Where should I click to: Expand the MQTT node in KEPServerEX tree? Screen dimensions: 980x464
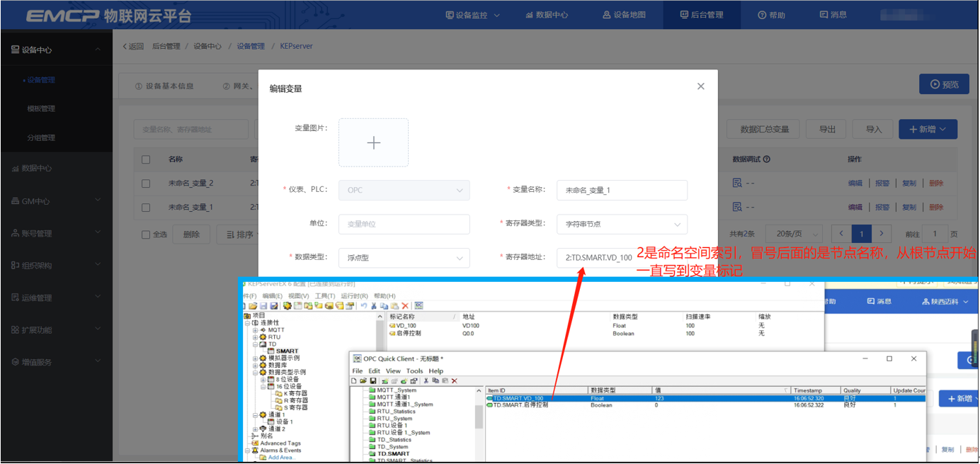pos(256,330)
